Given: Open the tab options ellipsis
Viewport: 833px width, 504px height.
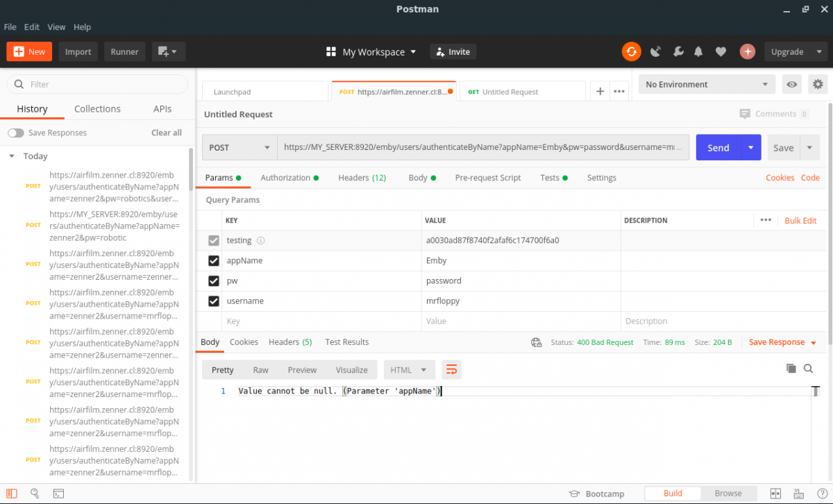Looking at the screenshot, I should click(619, 92).
